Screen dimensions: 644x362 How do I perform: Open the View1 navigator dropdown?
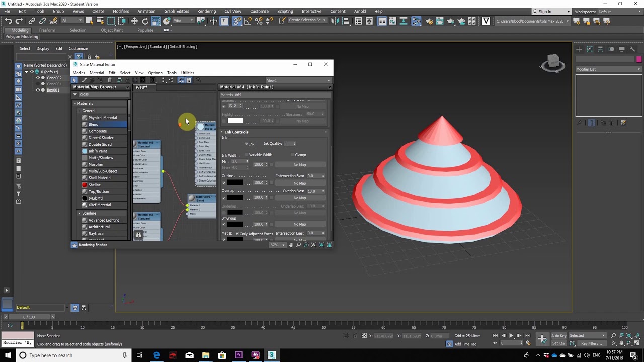(x=299, y=80)
